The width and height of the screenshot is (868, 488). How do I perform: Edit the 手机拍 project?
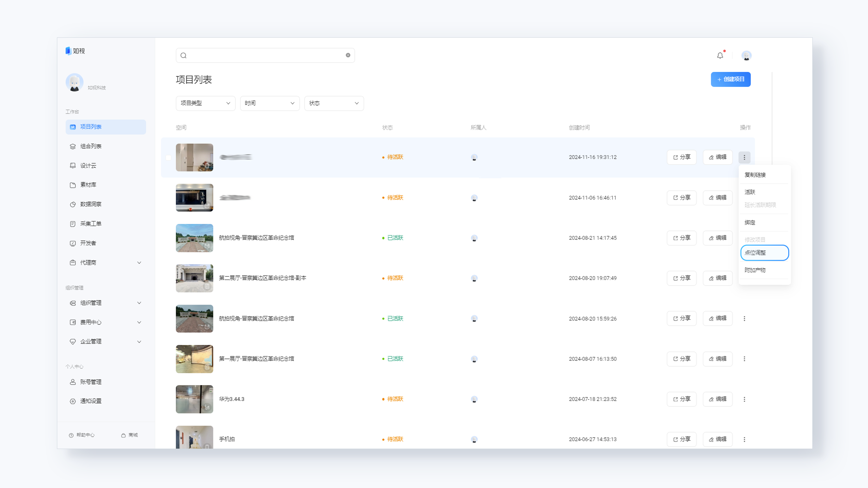click(717, 440)
